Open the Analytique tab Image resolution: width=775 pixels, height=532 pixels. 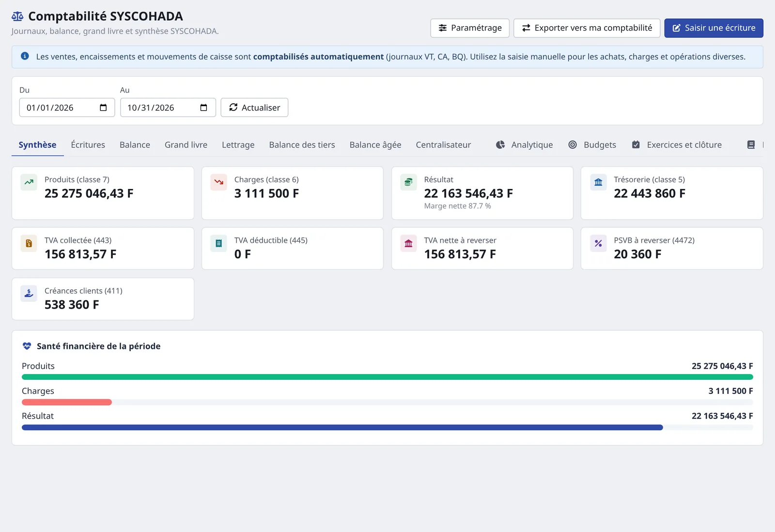(525, 145)
